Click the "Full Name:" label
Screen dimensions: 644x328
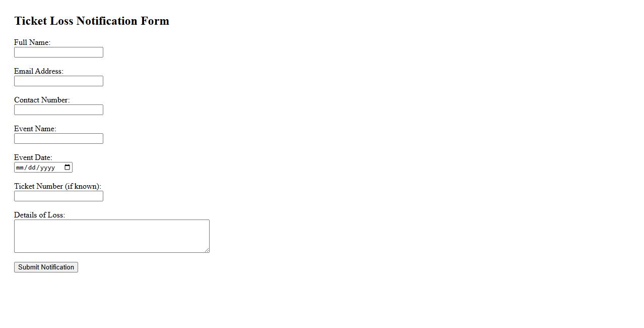32,42
